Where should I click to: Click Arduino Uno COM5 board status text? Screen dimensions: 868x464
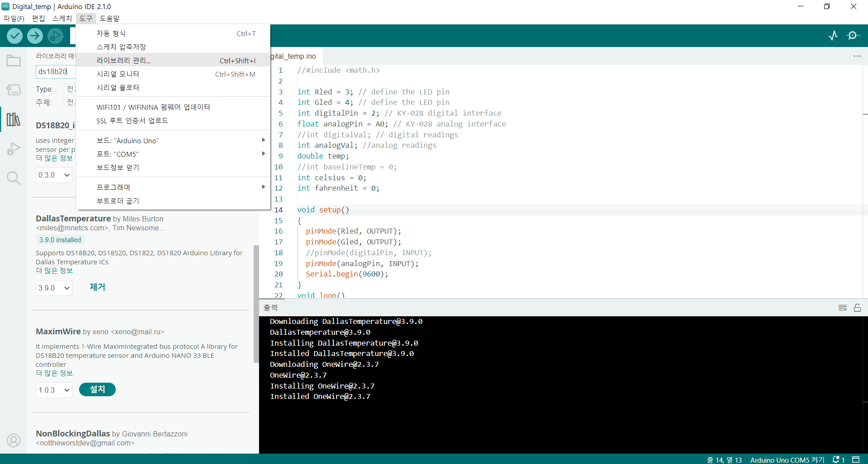(787, 459)
